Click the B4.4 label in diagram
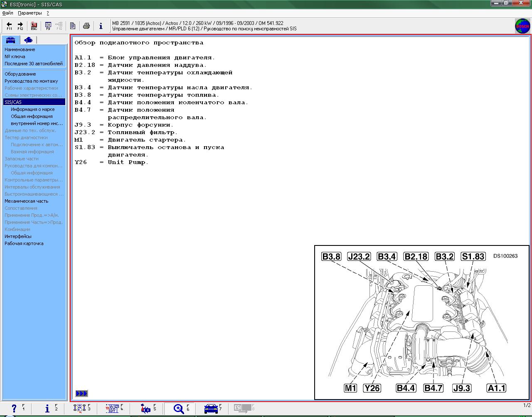 (x=406, y=388)
